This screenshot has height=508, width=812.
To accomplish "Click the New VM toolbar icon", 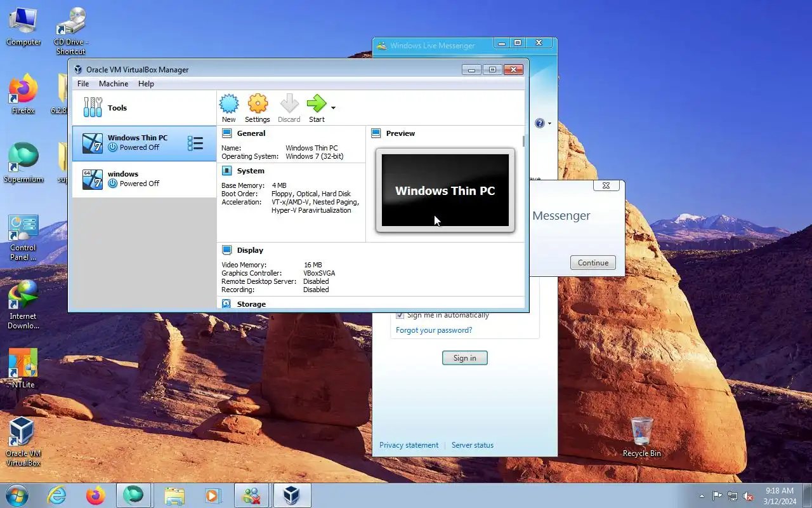I will 228,108.
